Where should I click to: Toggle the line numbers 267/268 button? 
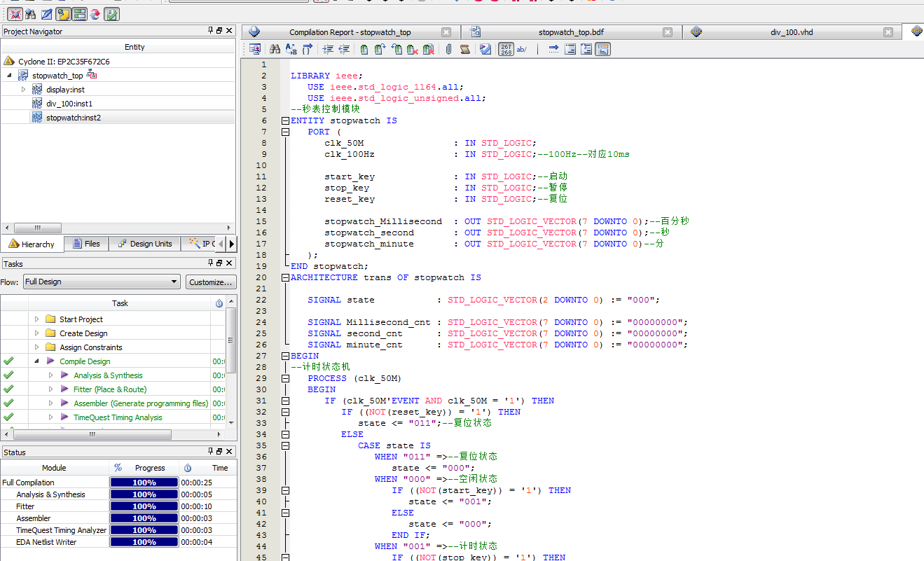506,49
